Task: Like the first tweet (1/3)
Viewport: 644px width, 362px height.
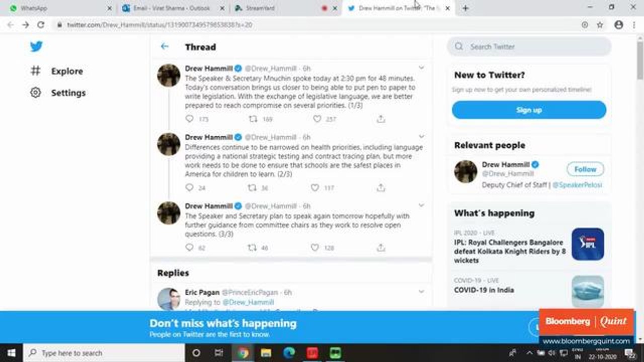Action: pos(317,119)
